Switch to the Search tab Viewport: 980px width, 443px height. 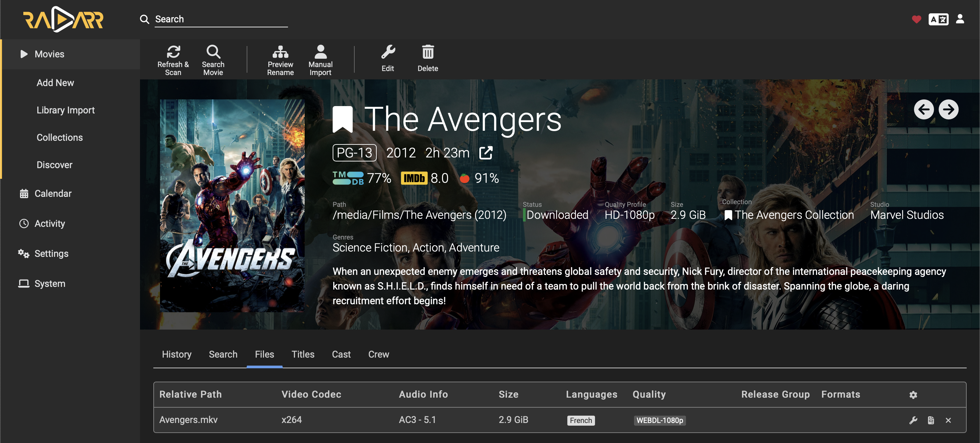point(223,354)
